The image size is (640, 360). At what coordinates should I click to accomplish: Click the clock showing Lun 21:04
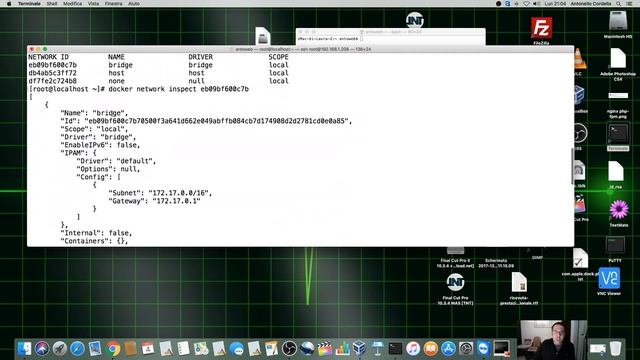click(x=555, y=4)
